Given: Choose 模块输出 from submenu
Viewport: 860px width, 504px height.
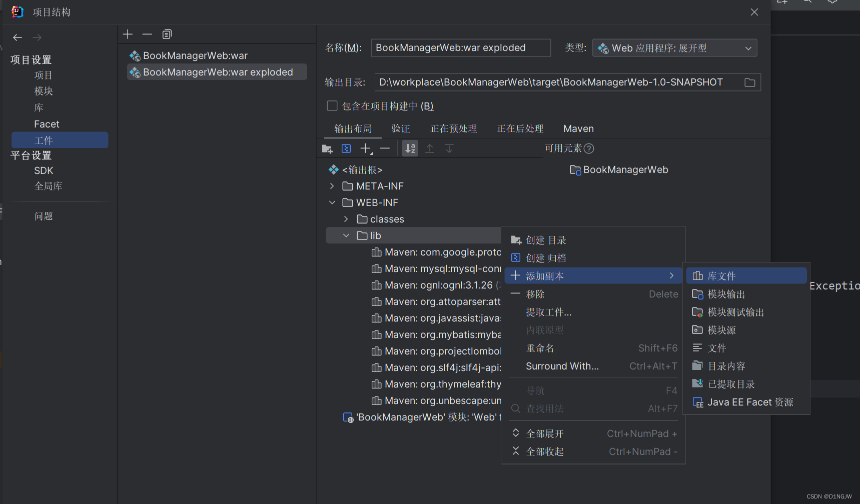Looking at the screenshot, I should 746,294.
